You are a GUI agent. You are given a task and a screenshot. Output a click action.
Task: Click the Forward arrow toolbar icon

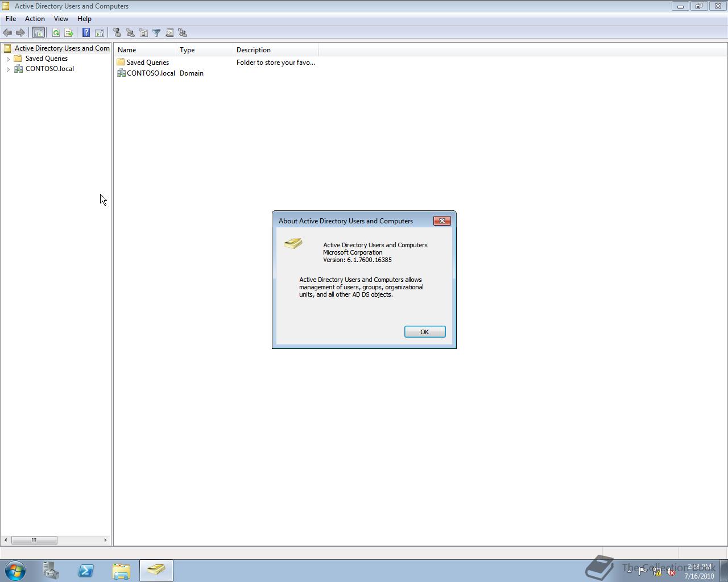coord(20,33)
